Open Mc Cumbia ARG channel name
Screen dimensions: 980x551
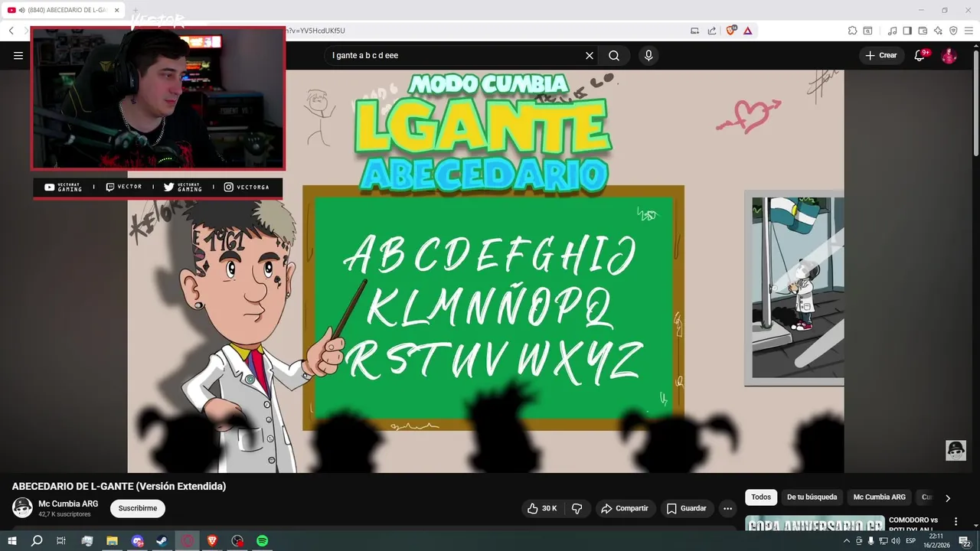(x=68, y=504)
